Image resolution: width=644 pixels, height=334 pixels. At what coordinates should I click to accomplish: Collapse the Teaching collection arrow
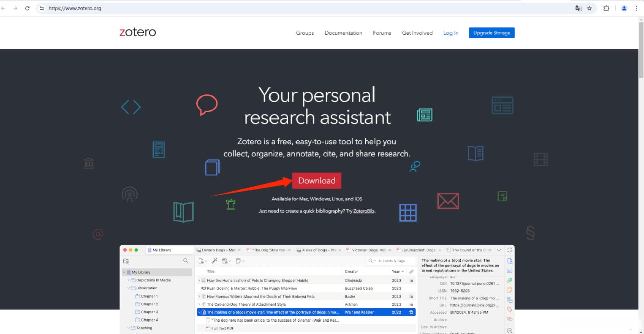pyautogui.click(x=128, y=328)
